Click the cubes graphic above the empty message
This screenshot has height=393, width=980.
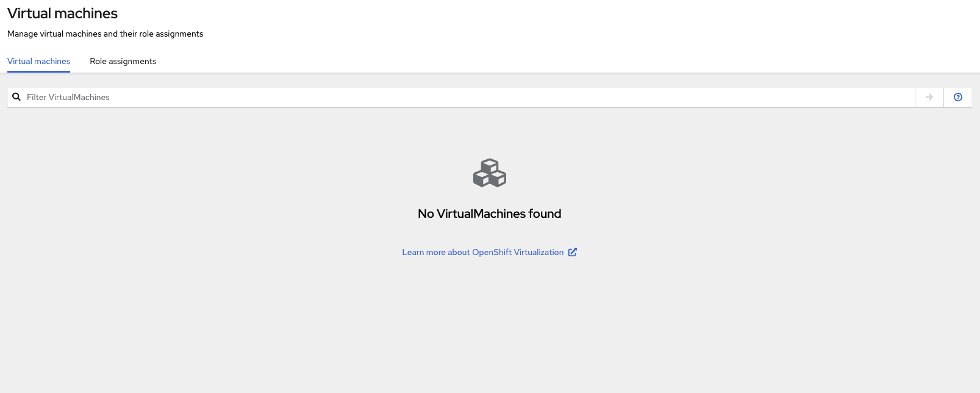(x=490, y=173)
